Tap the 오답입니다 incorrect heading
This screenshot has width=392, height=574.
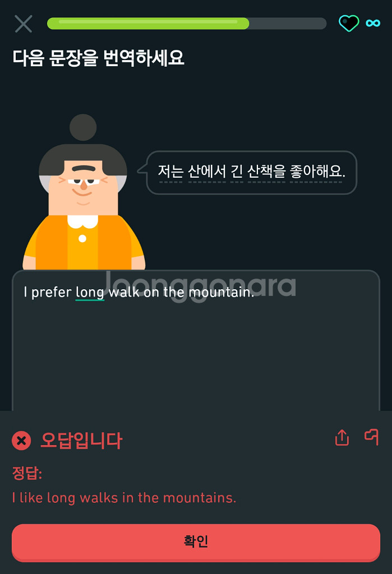81,441
